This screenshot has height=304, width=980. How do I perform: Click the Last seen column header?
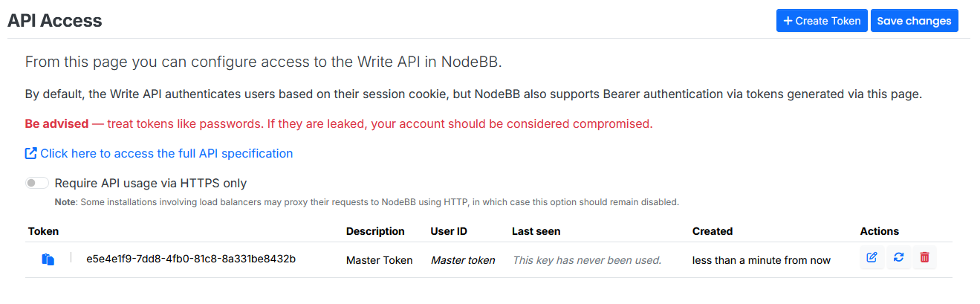pyautogui.click(x=536, y=231)
